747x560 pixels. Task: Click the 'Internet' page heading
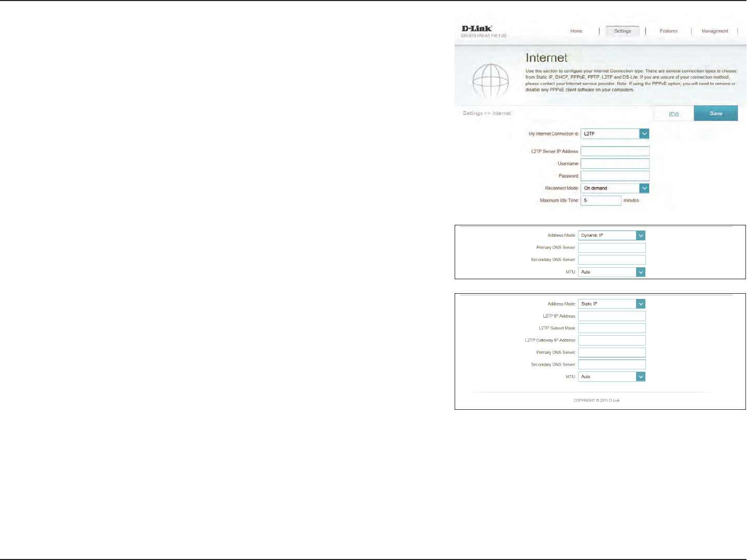pyautogui.click(x=546, y=58)
